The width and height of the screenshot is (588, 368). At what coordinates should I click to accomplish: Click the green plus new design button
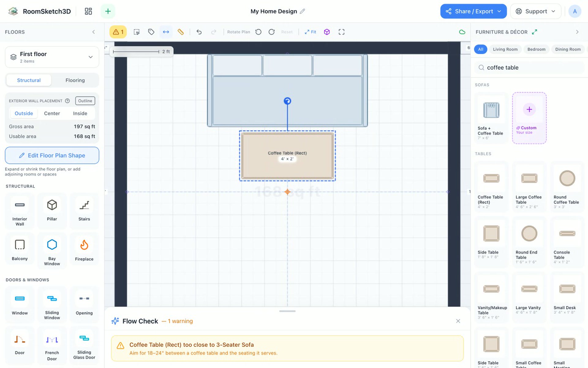click(108, 11)
